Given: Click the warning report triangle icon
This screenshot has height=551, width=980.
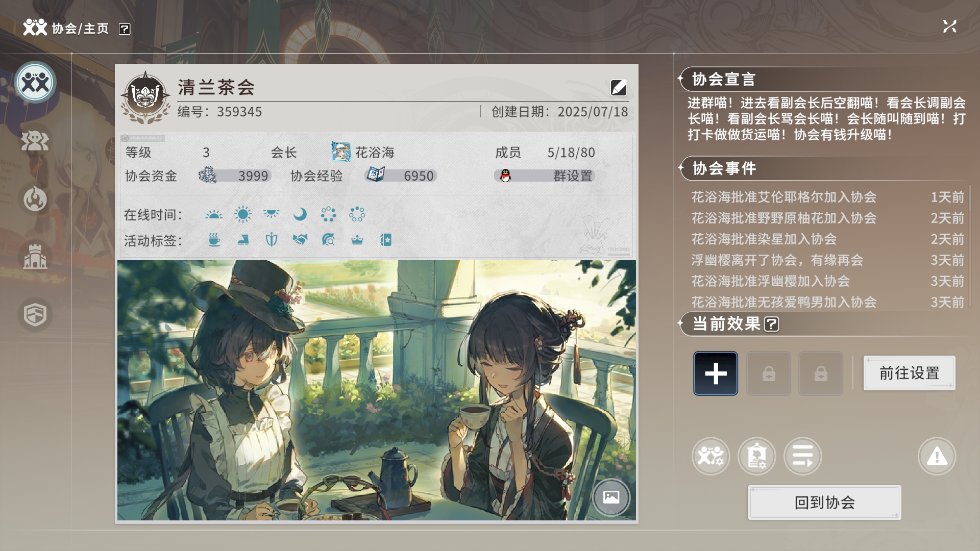Looking at the screenshot, I should click(937, 456).
